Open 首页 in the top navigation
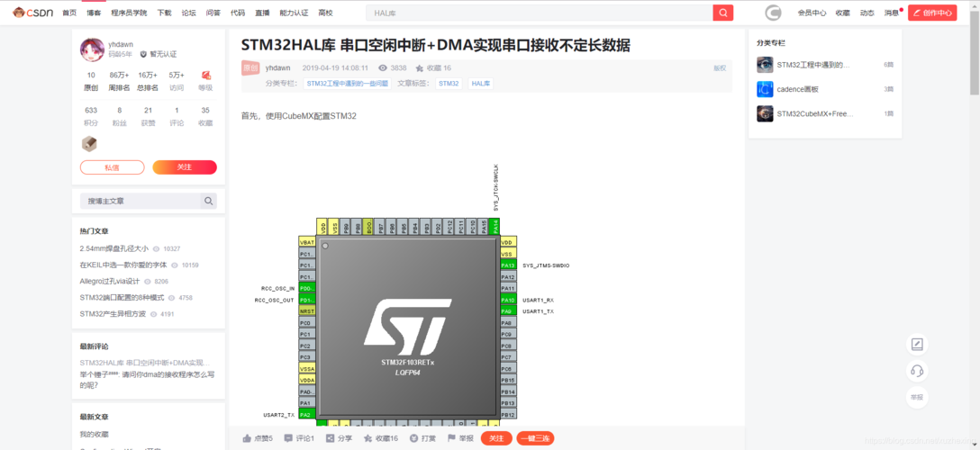 [x=68, y=13]
